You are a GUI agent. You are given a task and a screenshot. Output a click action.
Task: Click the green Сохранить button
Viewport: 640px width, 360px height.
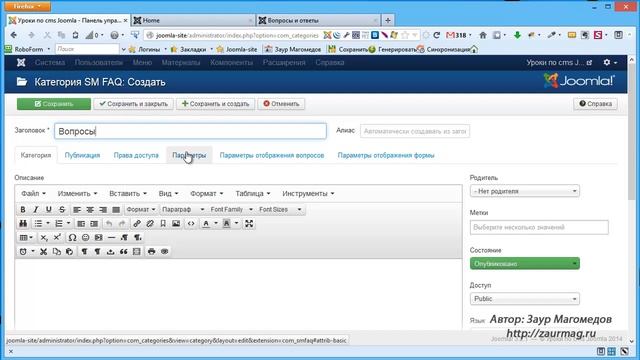(x=54, y=104)
